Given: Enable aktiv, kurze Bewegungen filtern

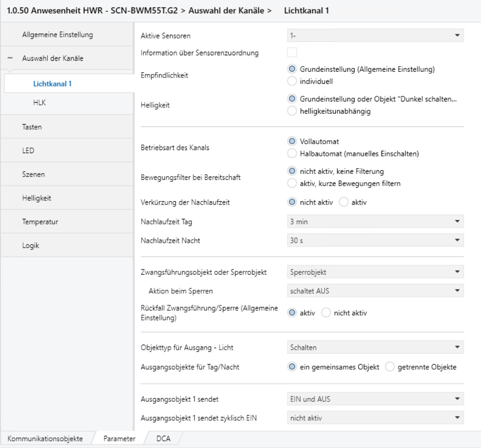Looking at the screenshot, I should coord(292,184).
